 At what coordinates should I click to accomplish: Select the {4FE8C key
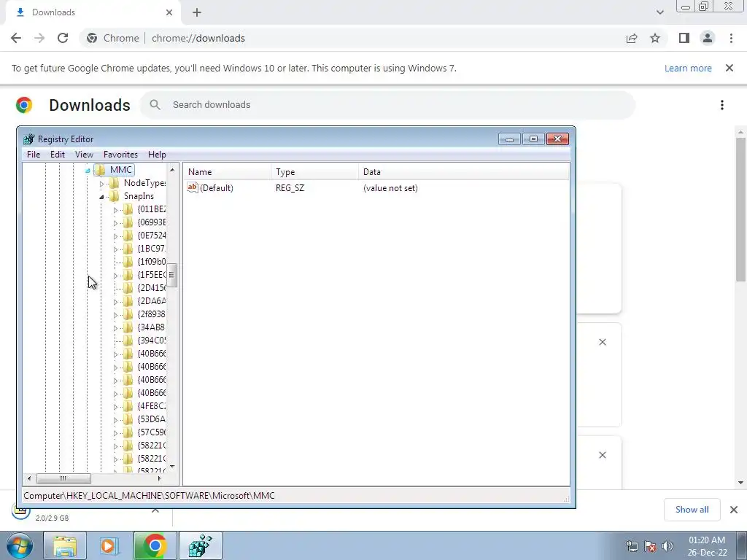coord(152,405)
